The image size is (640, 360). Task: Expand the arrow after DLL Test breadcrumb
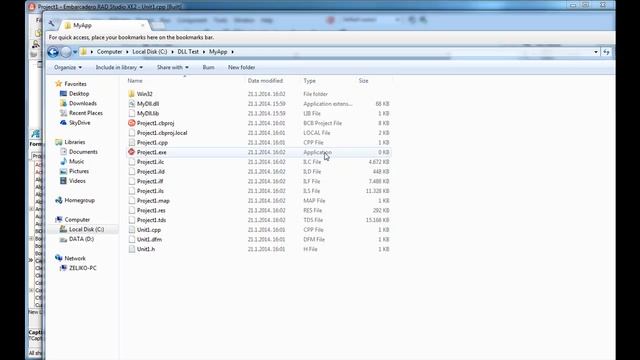click(204, 52)
